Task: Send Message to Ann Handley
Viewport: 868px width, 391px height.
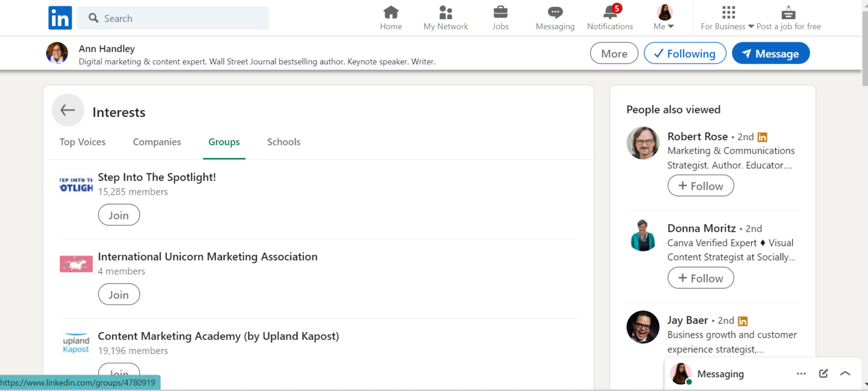Action: tap(771, 53)
